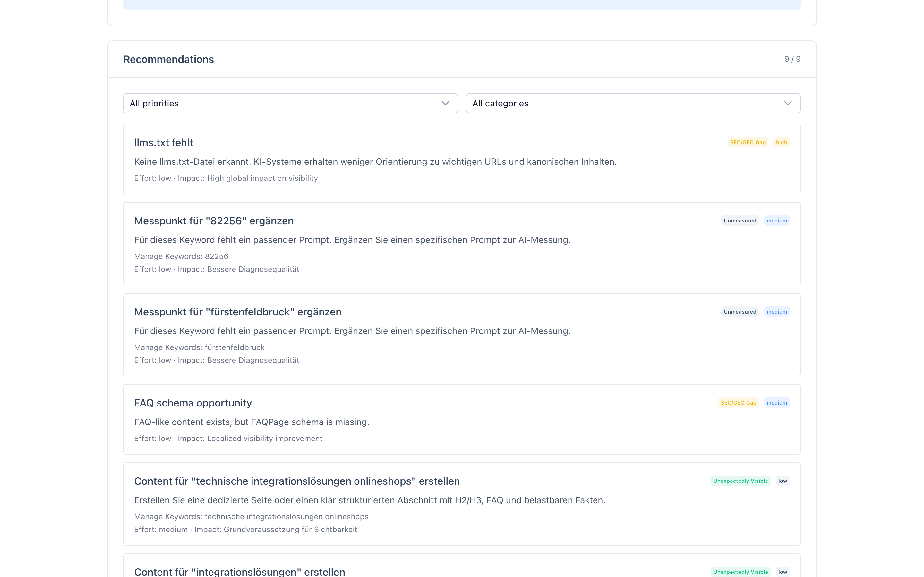Click the All categories chevron arrow
Screen dimensions: 924x577
[x=788, y=104]
